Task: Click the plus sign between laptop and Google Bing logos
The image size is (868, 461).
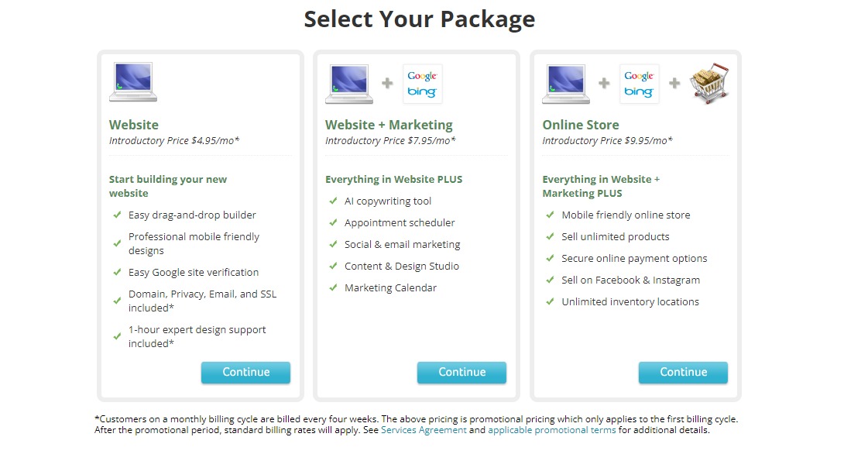Action: tap(386, 81)
